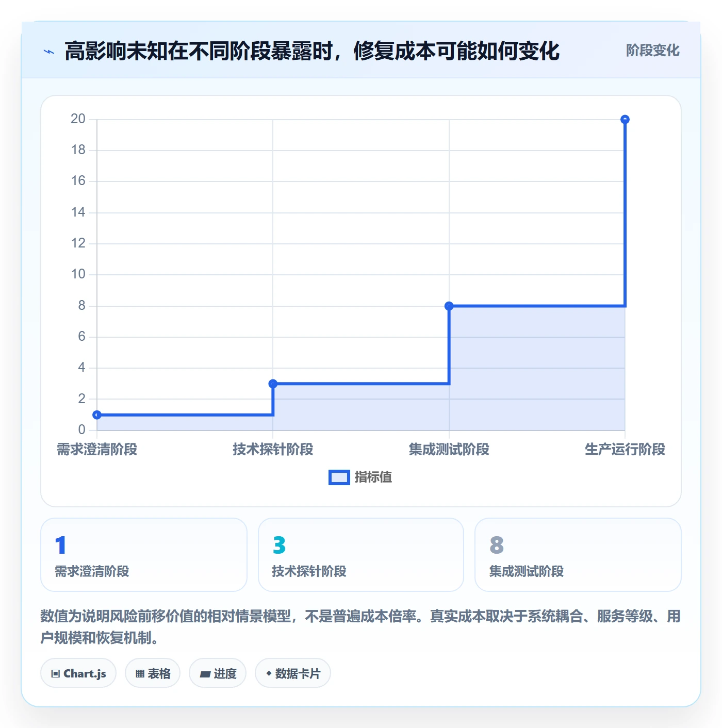Click the 阶段变化 label in the header
This screenshot has width=722, height=728.
652,51
